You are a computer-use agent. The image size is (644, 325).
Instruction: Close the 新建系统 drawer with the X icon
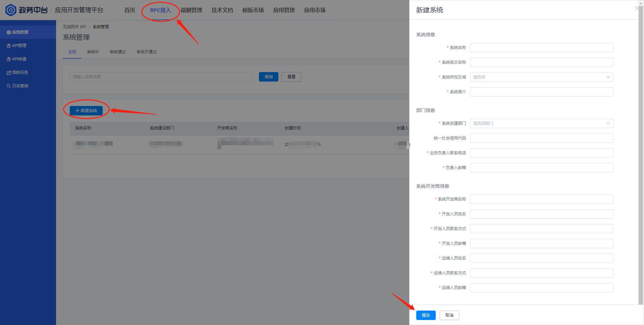(636, 8)
